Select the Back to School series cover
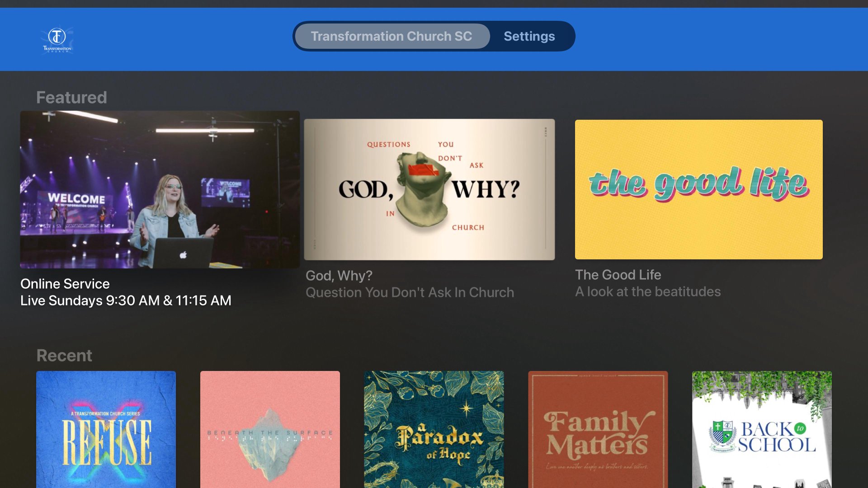Image resolution: width=868 pixels, height=488 pixels. click(762, 429)
